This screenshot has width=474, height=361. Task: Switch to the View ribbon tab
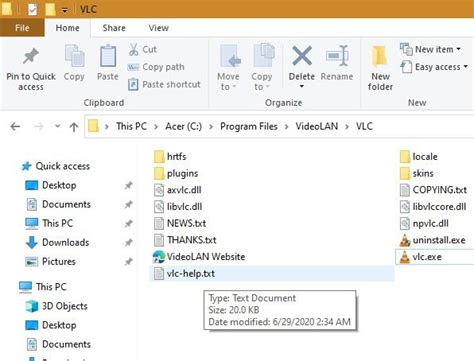tap(159, 28)
